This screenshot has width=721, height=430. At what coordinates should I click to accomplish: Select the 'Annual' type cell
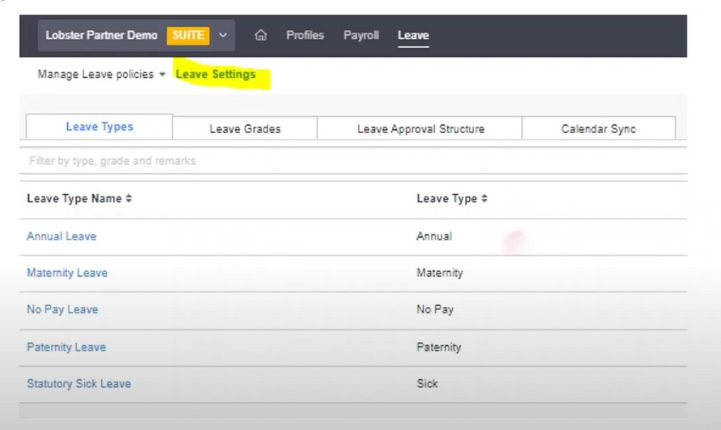[x=434, y=236]
